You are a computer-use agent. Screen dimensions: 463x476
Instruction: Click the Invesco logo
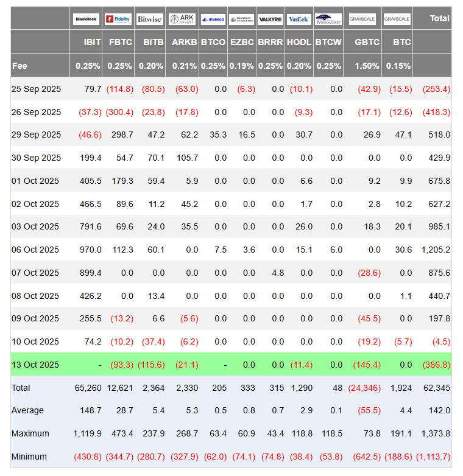click(213, 19)
